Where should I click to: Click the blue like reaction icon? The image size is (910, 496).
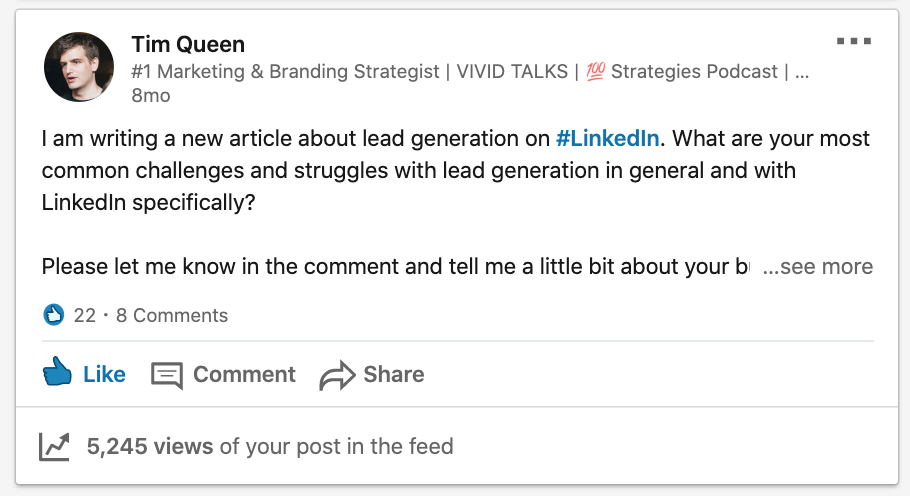[54, 316]
